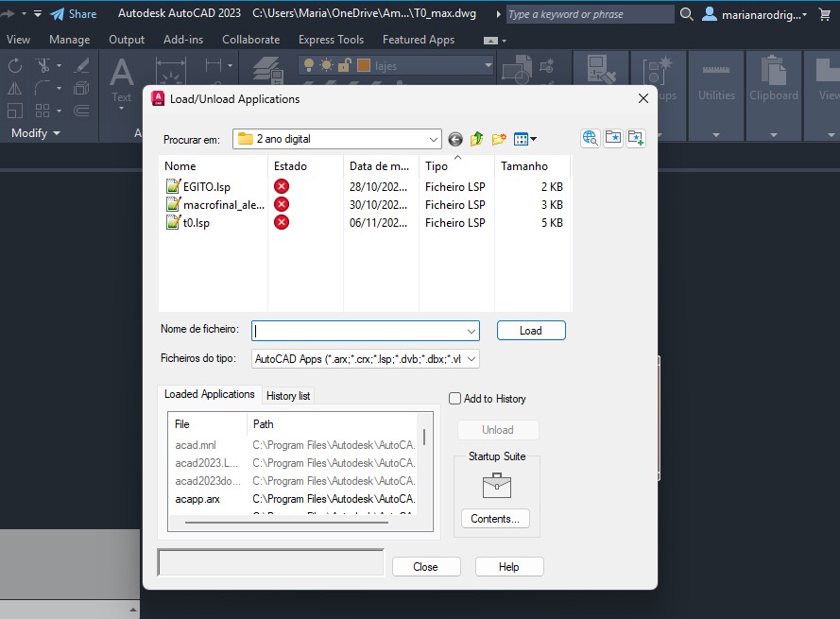The image size is (840, 619).
Task: Open the Ficheiros do tipo dropdown
Action: pos(471,359)
